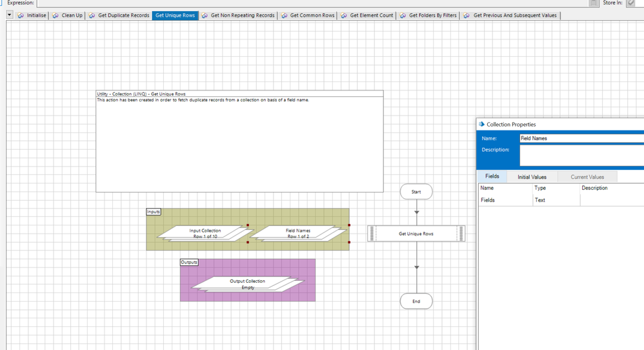Click the Get Element Count tab icon

point(345,15)
